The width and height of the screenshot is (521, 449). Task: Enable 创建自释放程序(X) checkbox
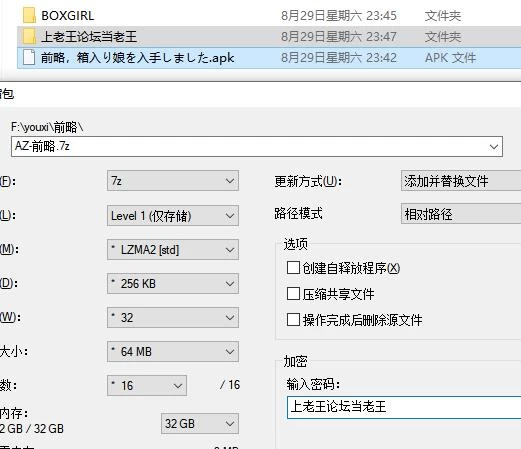point(293,268)
